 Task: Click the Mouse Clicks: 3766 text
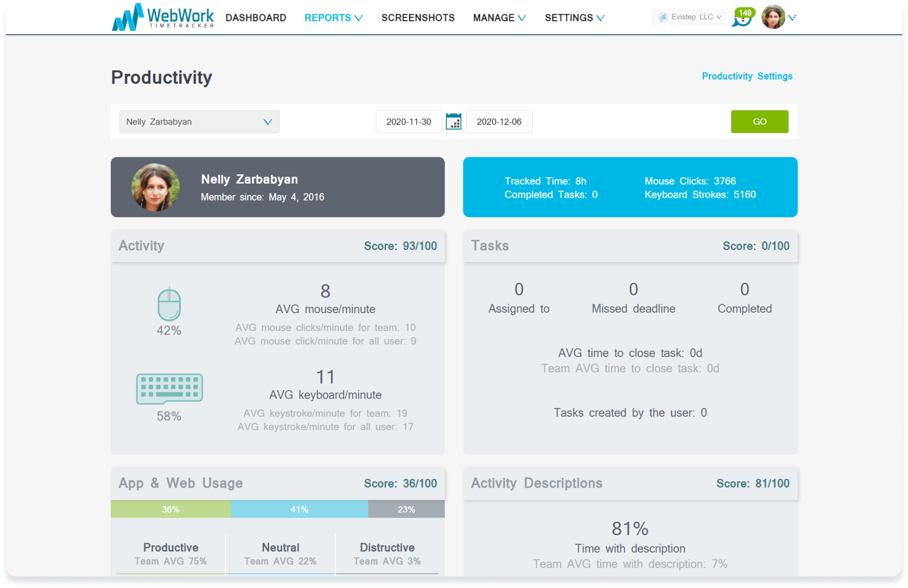(690, 181)
